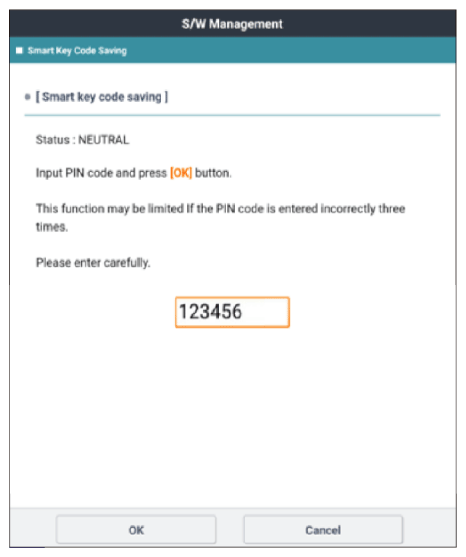Focus the PIN code field showing 123456
The width and height of the screenshot is (466, 557).
coord(232,312)
